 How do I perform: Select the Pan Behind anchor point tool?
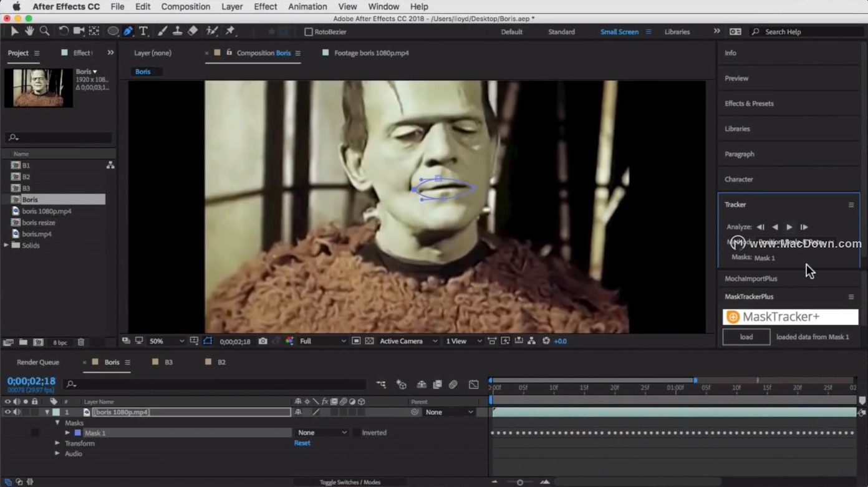(94, 31)
